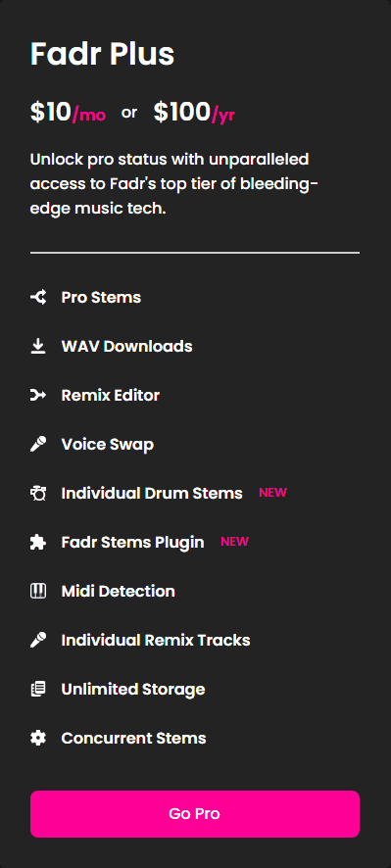Click the NEW badge beside Individual Drum Stems
The width and height of the screenshot is (391, 868).
(x=273, y=493)
